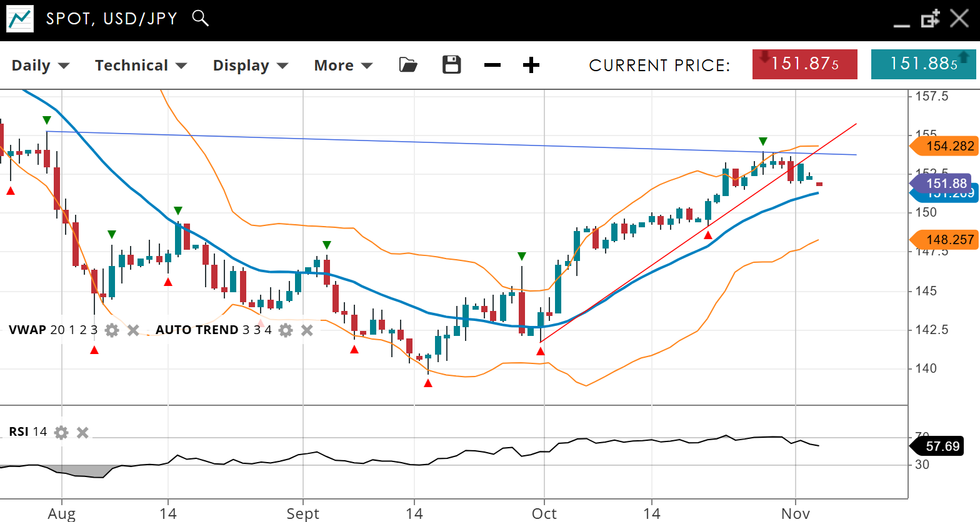980x522 pixels.
Task: Open VWAP indicator settings gear
Action: (x=112, y=330)
